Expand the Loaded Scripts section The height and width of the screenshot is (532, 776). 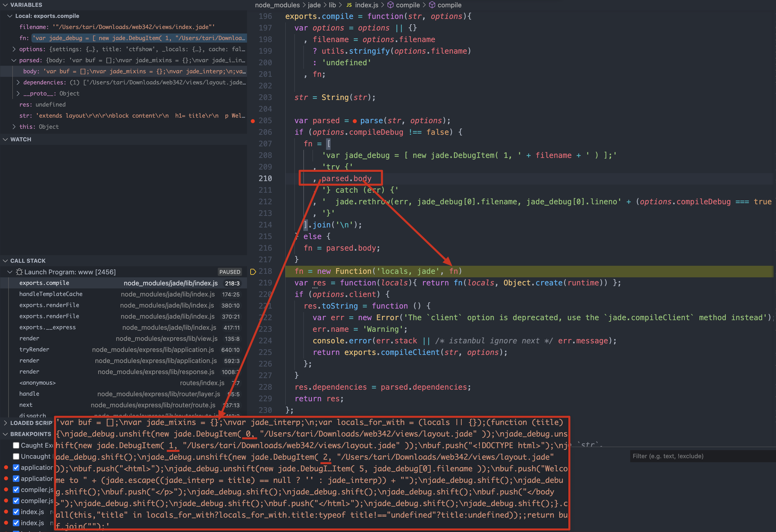tap(5, 423)
